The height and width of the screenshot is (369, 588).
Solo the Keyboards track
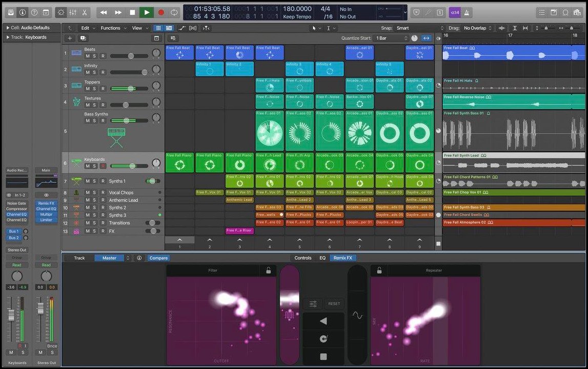pos(95,166)
